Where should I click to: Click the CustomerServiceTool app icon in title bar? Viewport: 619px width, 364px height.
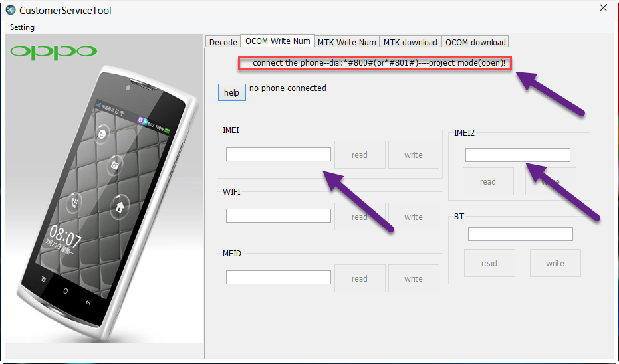(11, 10)
